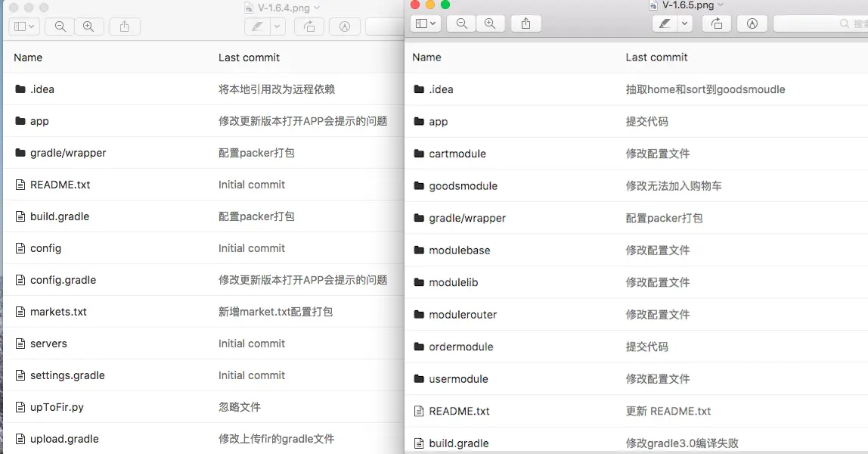
Task: Click the Rotate icon in V-1.6.5.png window
Action: (x=717, y=23)
